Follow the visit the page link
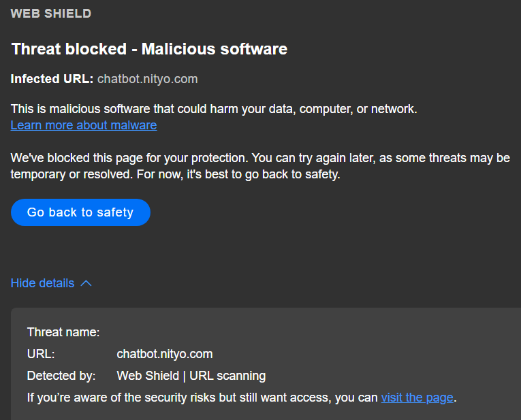 pyautogui.click(x=417, y=398)
